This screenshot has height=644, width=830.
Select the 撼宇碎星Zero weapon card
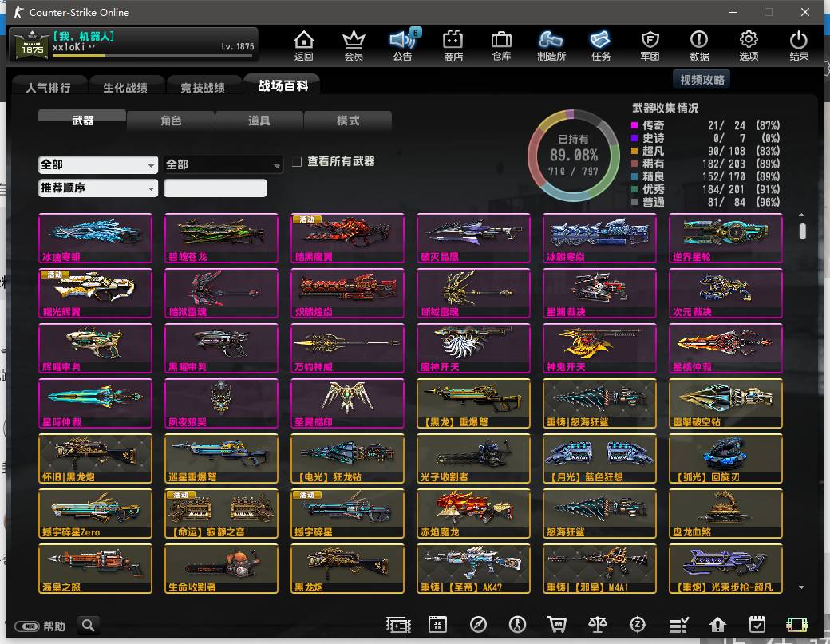(x=95, y=513)
